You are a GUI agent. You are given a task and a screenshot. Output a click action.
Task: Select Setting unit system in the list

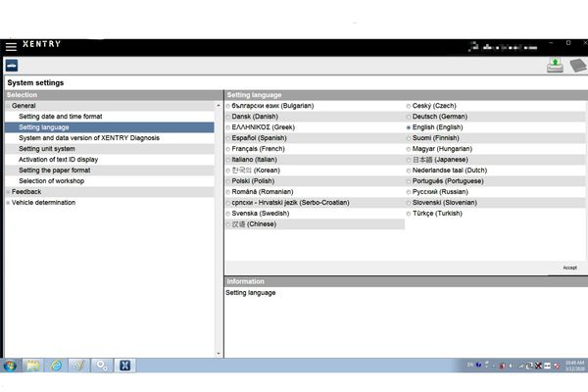(46, 149)
